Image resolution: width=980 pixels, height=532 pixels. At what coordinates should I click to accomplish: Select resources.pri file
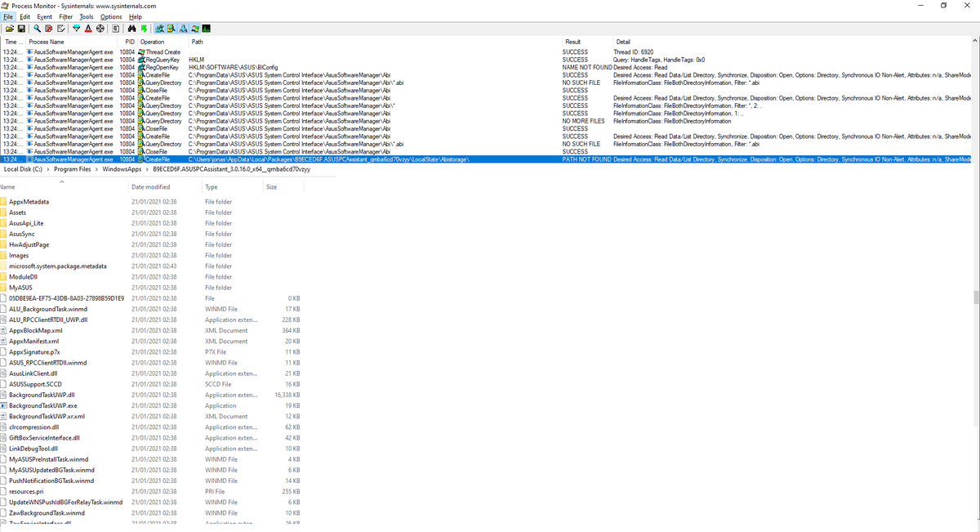click(26, 491)
